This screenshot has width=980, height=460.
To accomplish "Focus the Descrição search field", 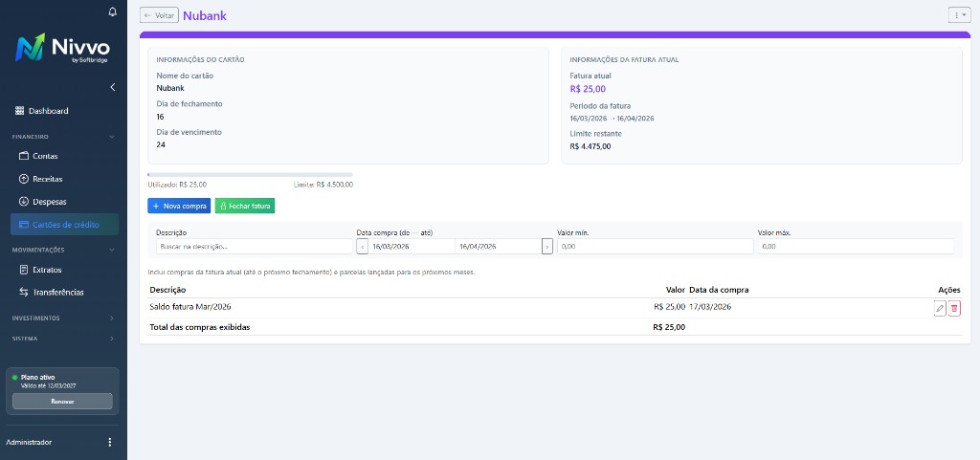I will coord(253,247).
